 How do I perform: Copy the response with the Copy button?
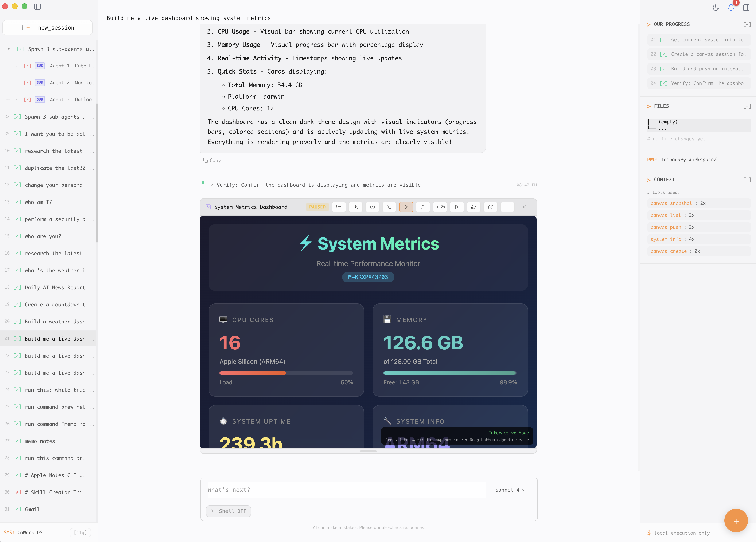[212, 160]
